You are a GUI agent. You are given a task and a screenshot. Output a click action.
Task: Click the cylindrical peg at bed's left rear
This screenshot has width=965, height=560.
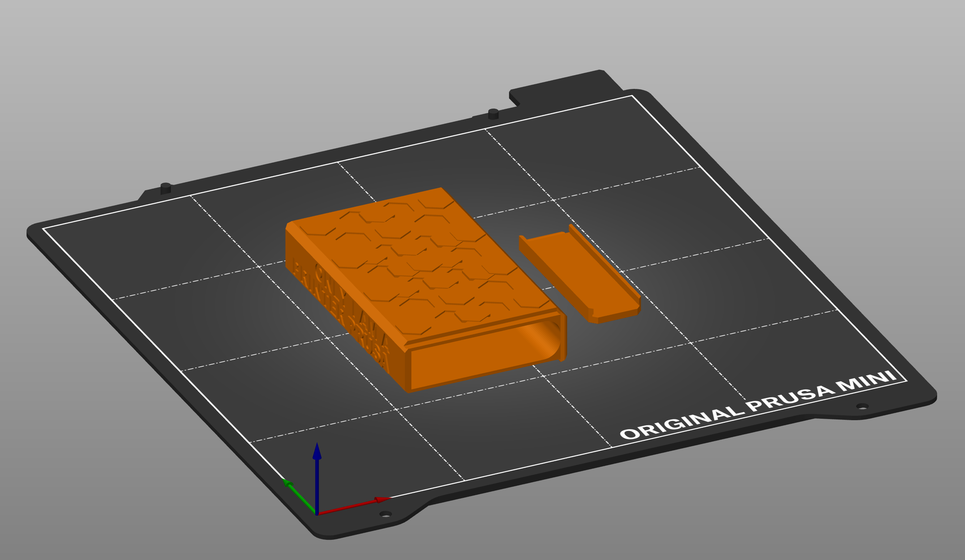click(x=166, y=188)
